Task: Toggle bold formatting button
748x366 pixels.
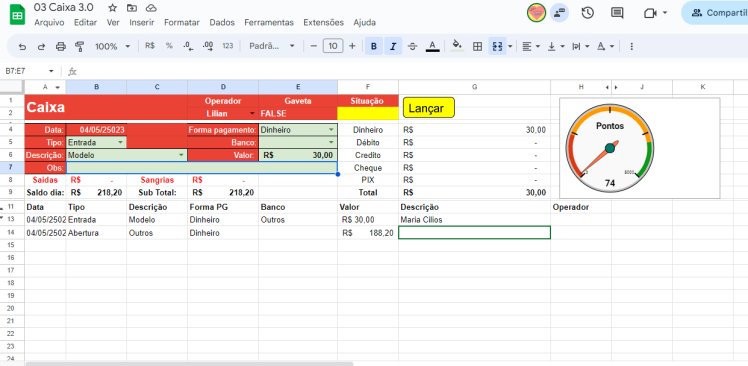Action: click(x=374, y=46)
